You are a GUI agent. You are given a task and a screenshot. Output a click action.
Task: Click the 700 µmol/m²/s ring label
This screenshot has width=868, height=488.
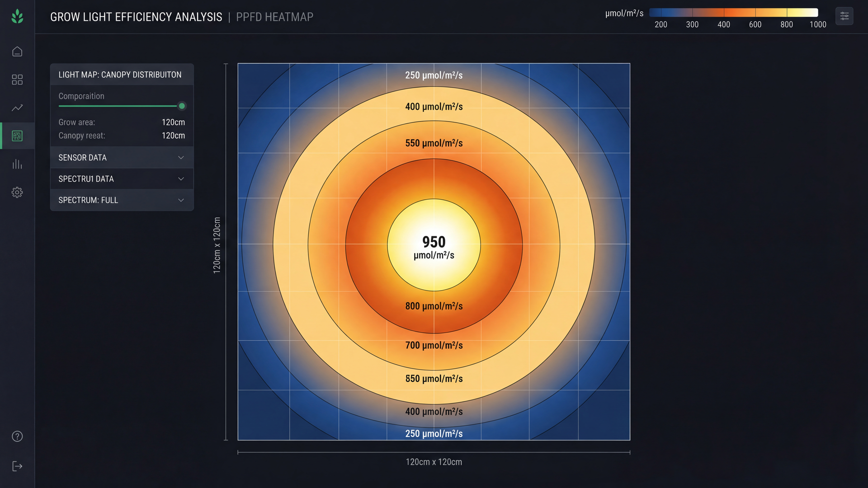[x=434, y=345]
